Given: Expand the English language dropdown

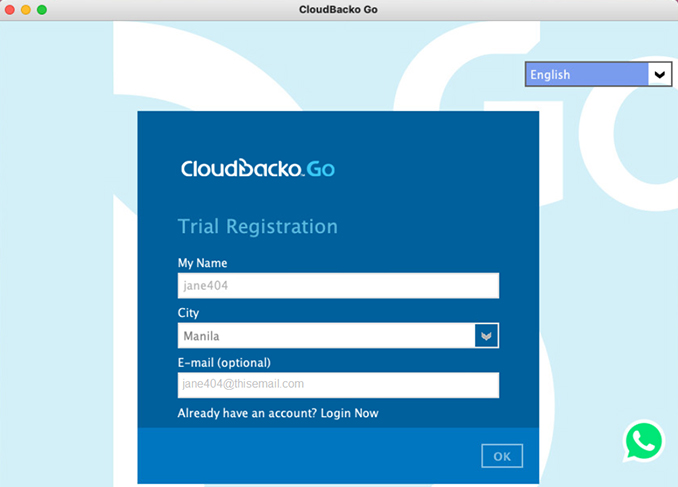Looking at the screenshot, I should pos(598,74).
